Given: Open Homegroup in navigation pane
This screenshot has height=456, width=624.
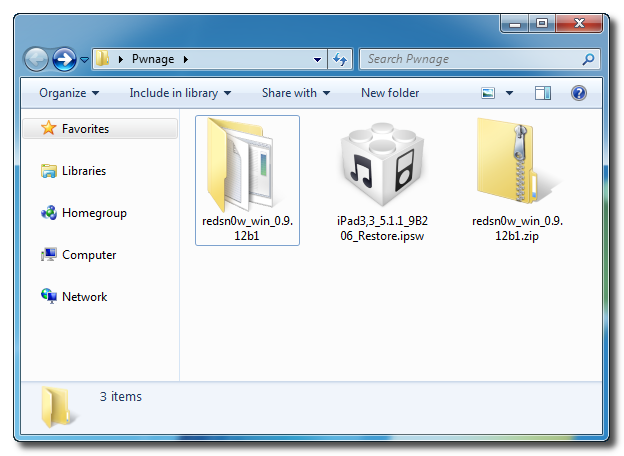Looking at the screenshot, I should (x=94, y=213).
